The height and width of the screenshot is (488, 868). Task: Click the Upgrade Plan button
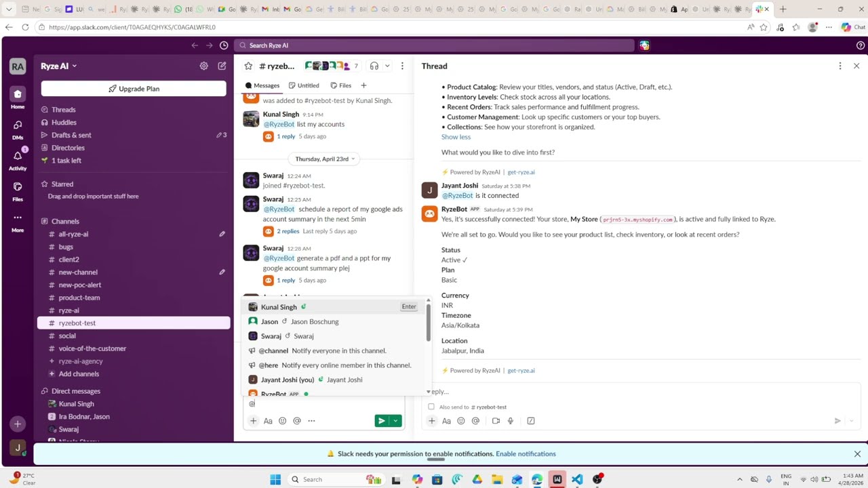(134, 89)
